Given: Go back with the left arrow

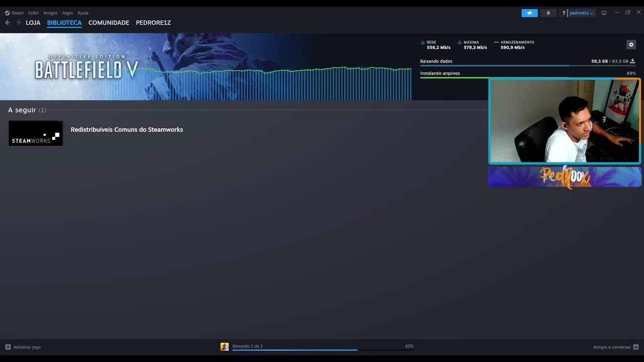Looking at the screenshot, I should click(8, 23).
